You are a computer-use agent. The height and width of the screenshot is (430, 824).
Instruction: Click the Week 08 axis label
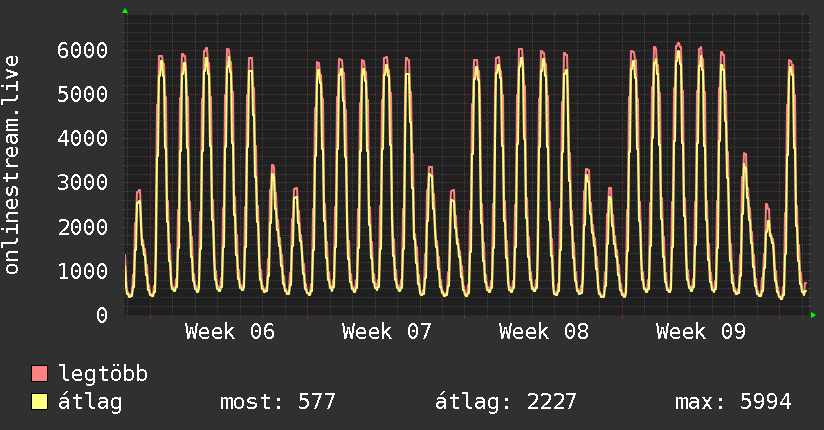click(544, 332)
